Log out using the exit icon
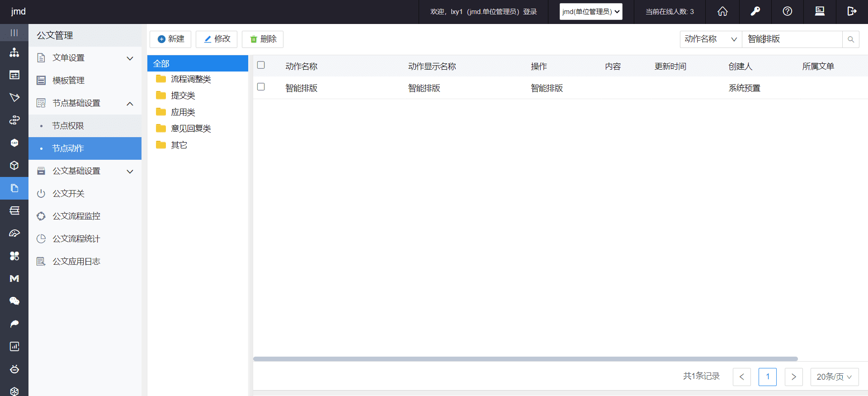868x396 pixels. (x=852, y=12)
